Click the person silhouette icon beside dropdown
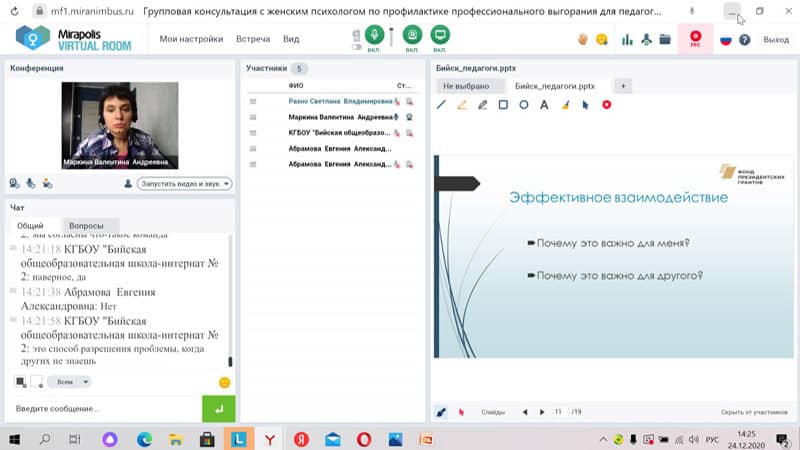Image resolution: width=800 pixels, height=450 pixels. [128, 183]
